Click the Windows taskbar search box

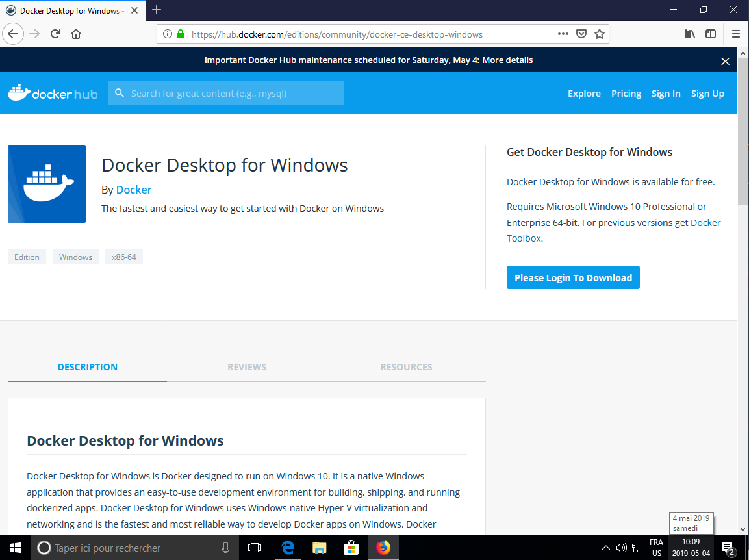click(x=135, y=548)
